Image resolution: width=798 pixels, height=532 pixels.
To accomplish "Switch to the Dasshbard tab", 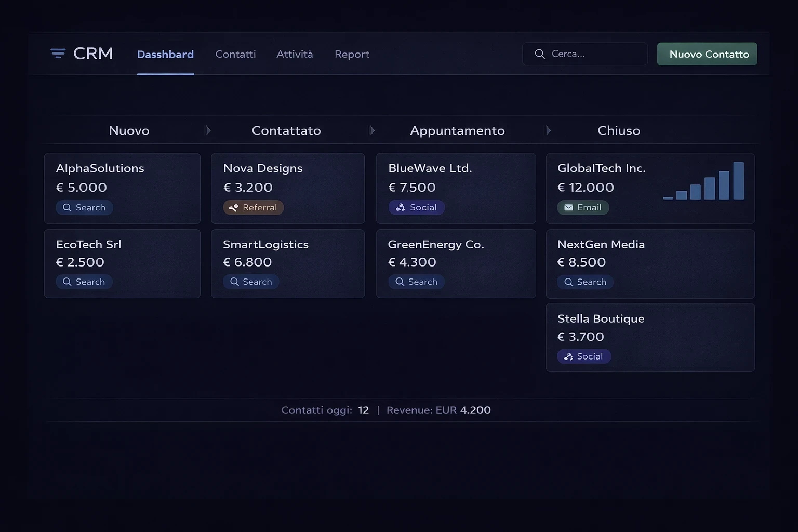I will point(165,54).
